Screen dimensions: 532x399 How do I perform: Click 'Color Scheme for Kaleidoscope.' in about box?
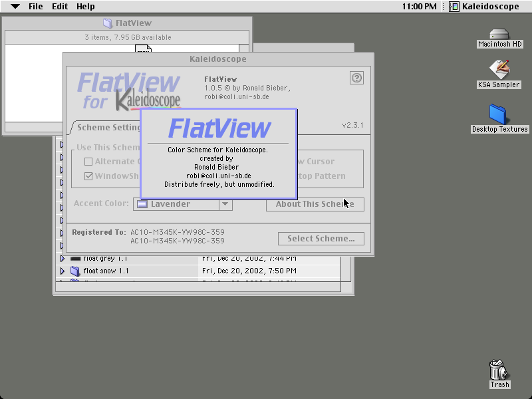pyautogui.click(x=218, y=150)
